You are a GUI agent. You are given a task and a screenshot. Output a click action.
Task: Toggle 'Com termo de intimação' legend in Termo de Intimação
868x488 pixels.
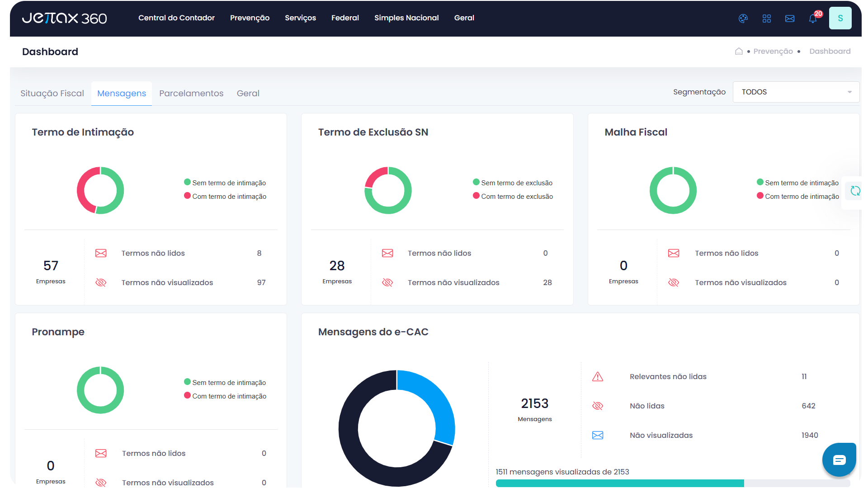pos(225,196)
